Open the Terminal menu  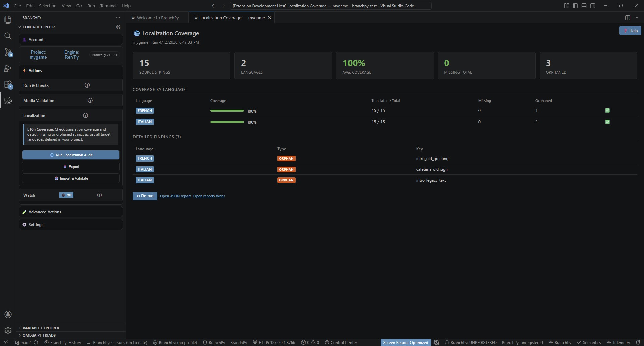[x=108, y=6]
